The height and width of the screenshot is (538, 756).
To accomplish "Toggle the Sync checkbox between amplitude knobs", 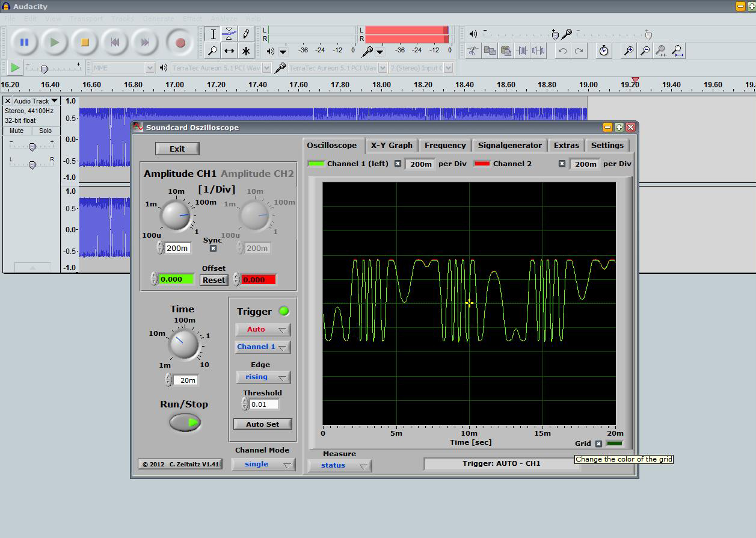I will pos(213,249).
